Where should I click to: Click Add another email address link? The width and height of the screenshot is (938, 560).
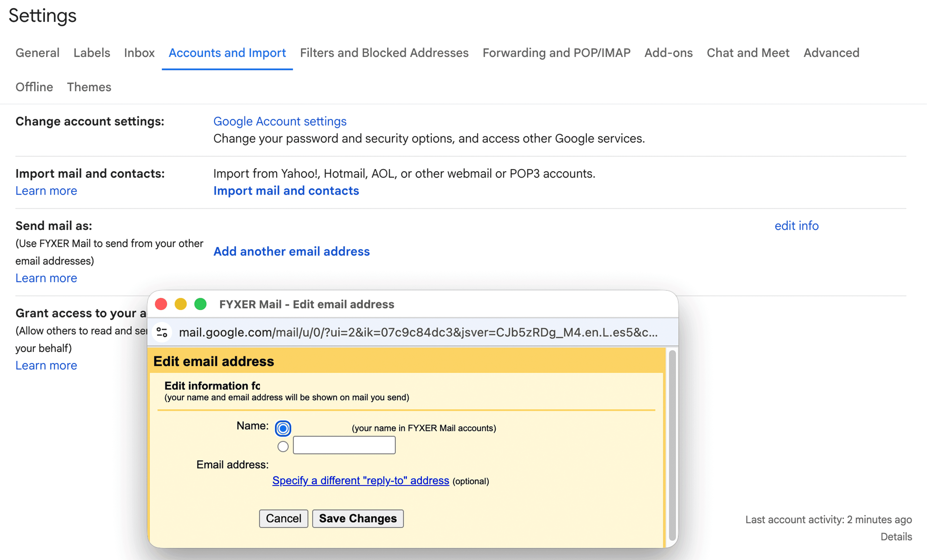pyautogui.click(x=291, y=252)
